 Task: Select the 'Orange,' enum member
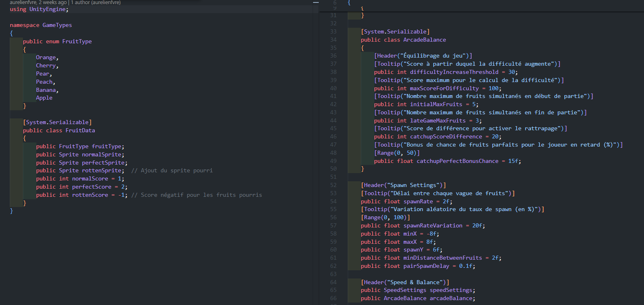point(47,58)
